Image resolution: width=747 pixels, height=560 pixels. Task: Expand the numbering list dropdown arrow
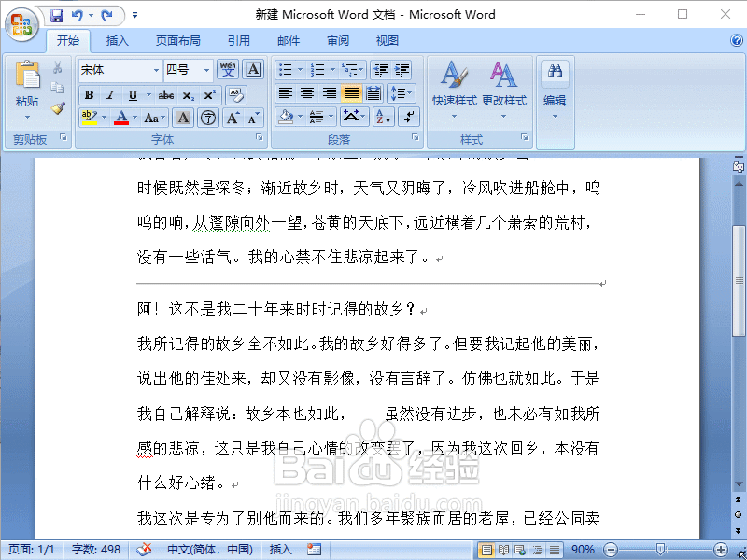pyautogui.click(x=332, y=69)
